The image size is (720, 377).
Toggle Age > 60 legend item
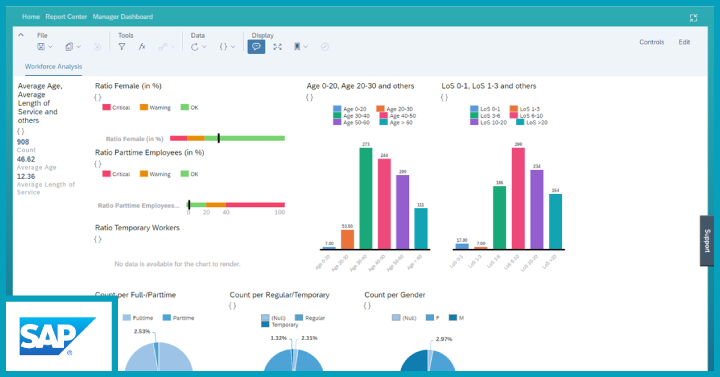coord(396,122)
